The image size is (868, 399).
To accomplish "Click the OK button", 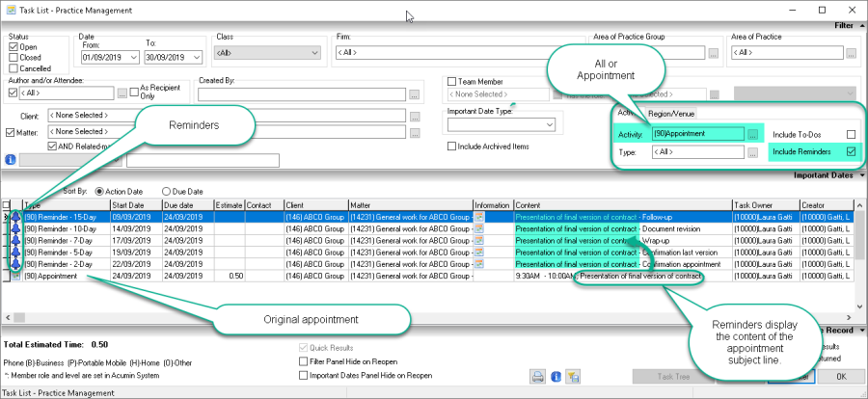I will (841, 376).
